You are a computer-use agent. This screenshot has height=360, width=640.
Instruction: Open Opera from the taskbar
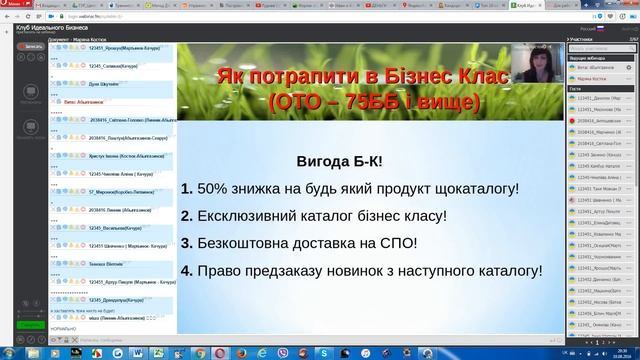[220, 353]
